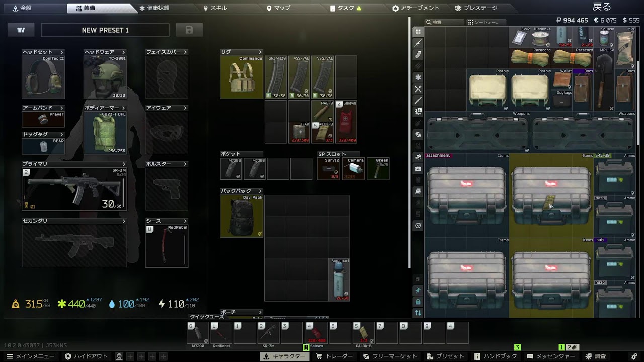Expand the ヘッドセット slot arrow
The height and width of the screenshot is (362, 644).
coord(62,52)
